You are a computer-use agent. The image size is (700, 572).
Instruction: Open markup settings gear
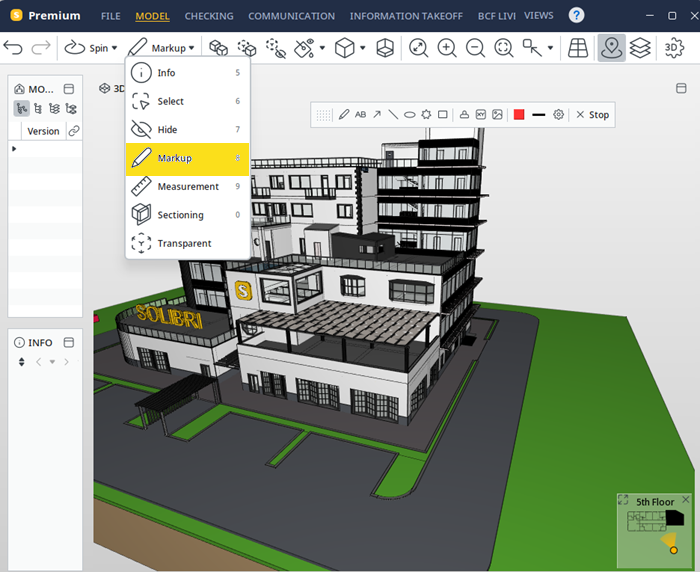pyautogui.click(x=558, y=115)
